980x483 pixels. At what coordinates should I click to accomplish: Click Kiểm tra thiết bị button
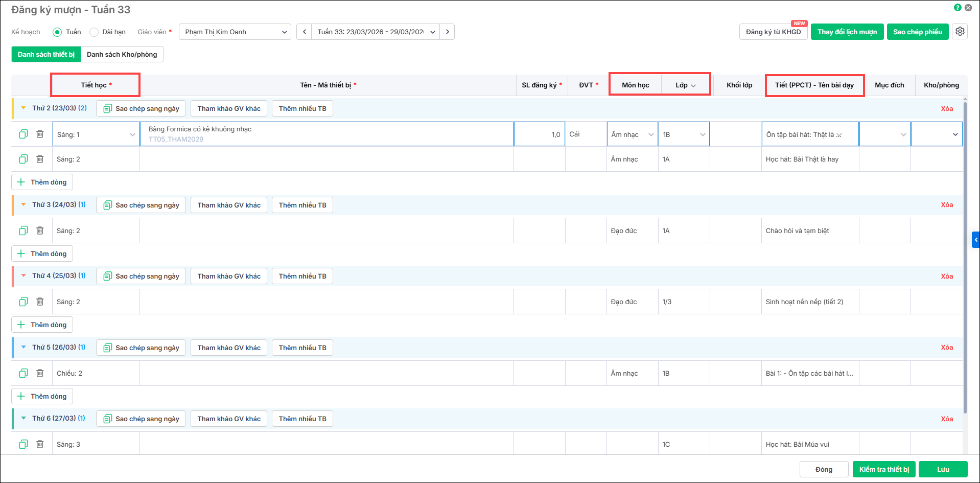click(884, 469)
